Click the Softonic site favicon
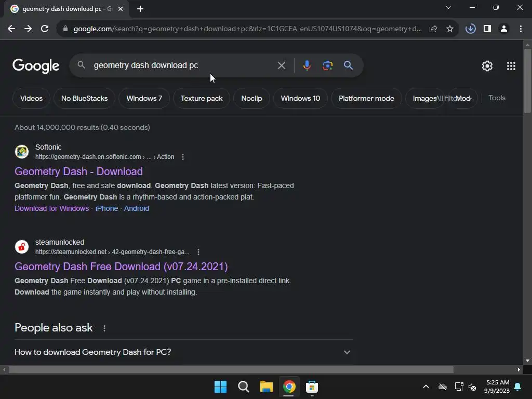The image size is (532, 399). 22,152
